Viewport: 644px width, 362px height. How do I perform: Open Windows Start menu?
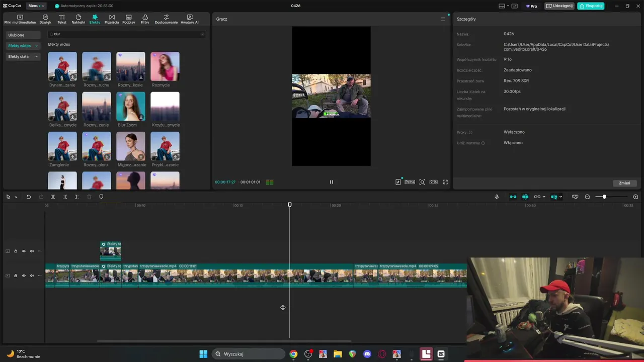(203, 354)
